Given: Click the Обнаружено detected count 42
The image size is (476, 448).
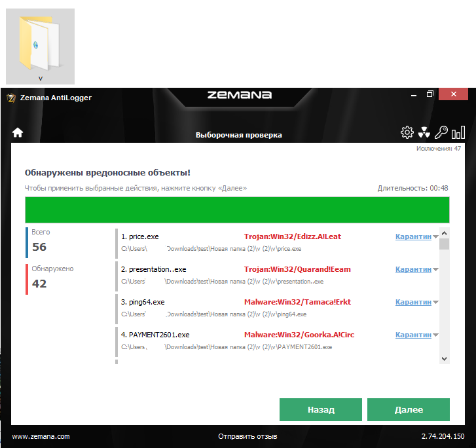Looking at the screenshot, I should tap(39, 284).
